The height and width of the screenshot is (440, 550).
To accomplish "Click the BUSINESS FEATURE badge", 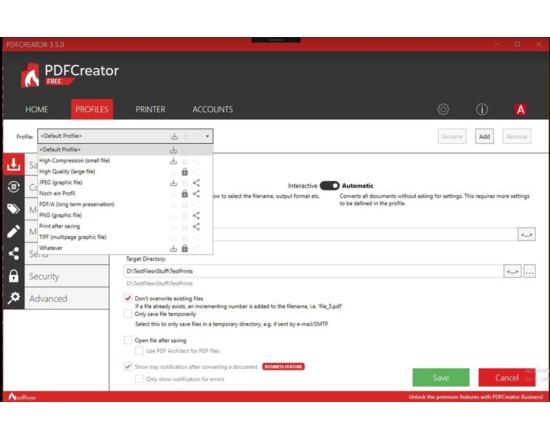I will tap(283, 367).
